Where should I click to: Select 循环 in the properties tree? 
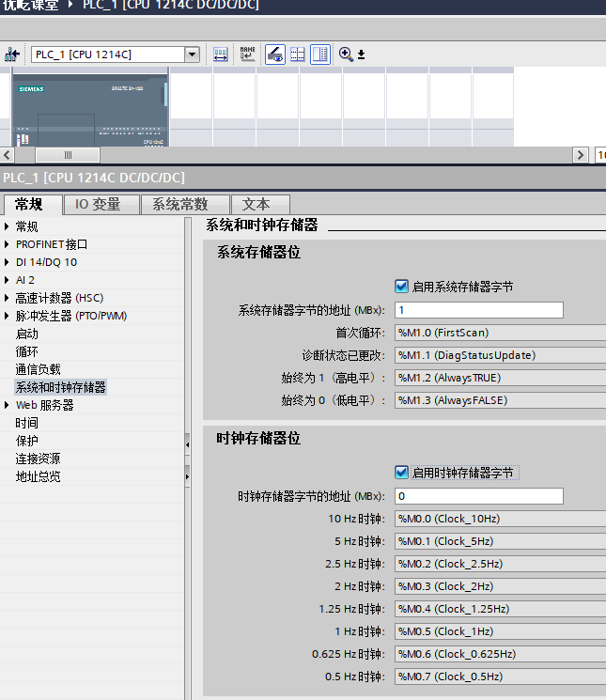(26, 351)
